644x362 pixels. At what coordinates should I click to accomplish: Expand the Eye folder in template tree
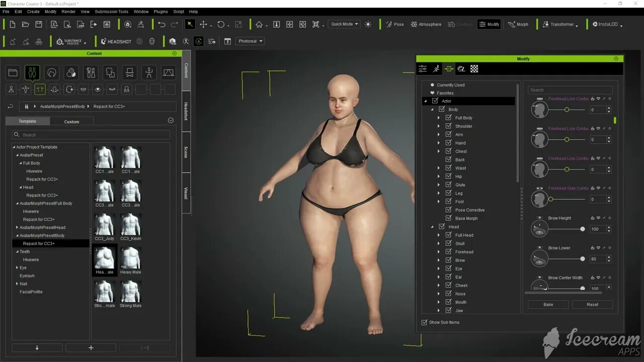(x=17, y=268)
